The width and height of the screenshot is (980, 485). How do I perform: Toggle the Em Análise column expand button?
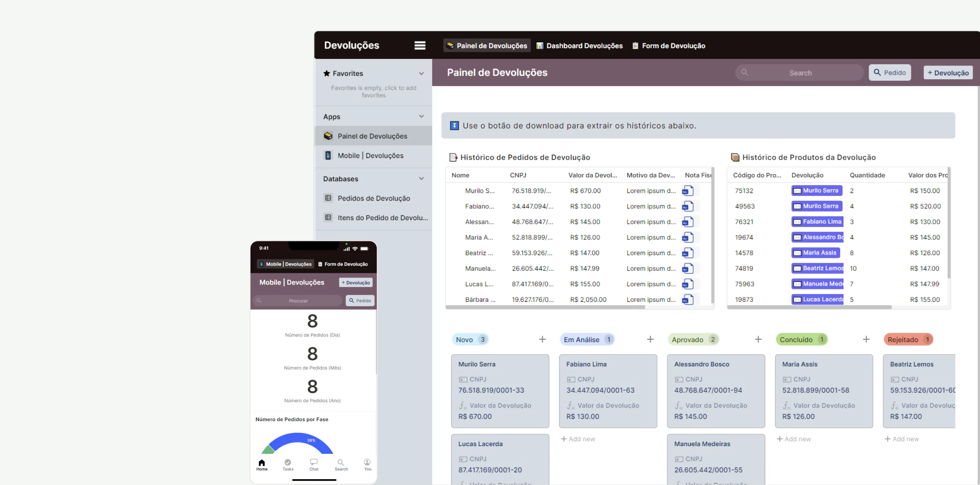(x=650, y=339)
